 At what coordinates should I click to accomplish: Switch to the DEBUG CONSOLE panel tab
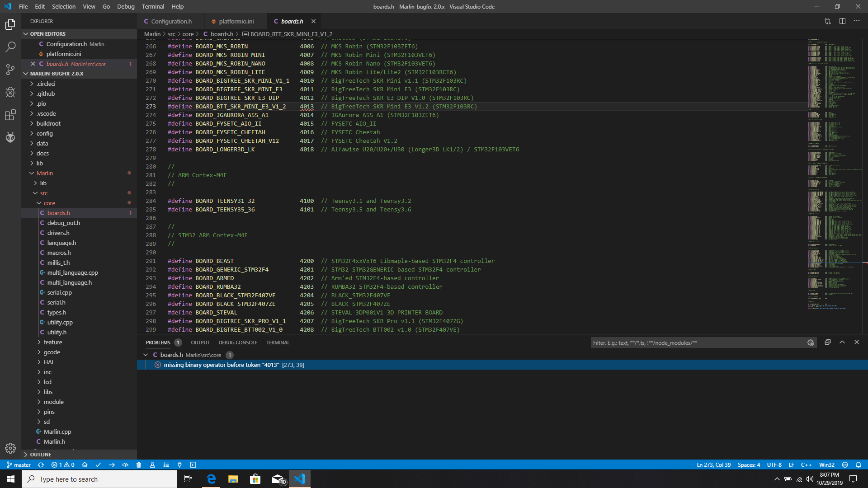coord(238,343)
